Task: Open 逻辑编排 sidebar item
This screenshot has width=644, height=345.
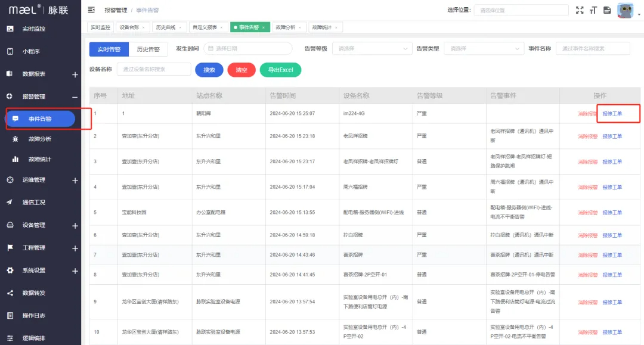Action: click(33, 338)
